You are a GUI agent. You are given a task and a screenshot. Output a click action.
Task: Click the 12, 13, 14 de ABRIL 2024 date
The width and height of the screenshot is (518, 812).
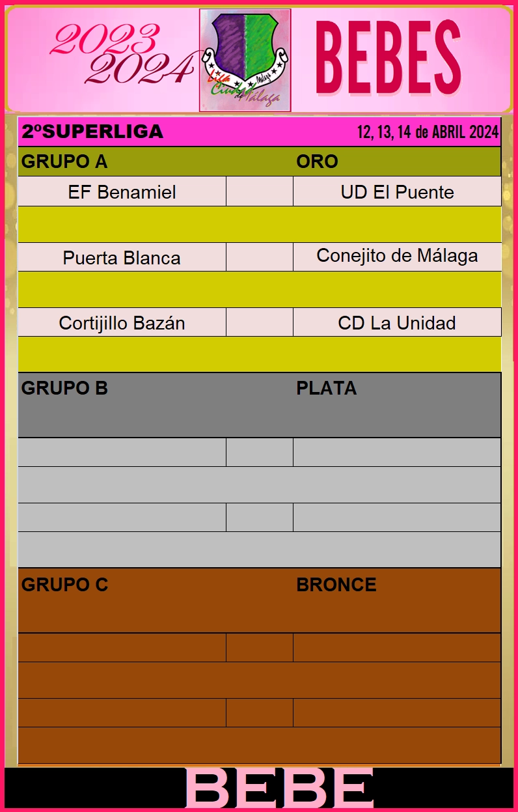[x=428, y=132]
